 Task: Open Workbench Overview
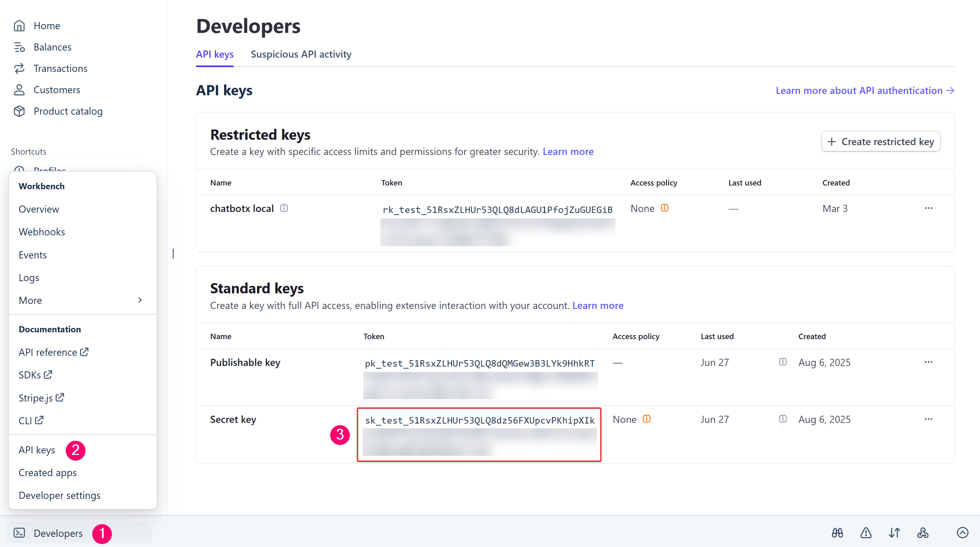pyautogui.click(x=39, y=209)
